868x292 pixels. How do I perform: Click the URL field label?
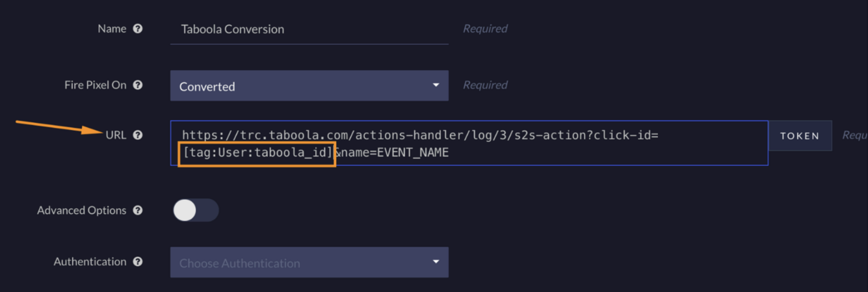(116, 135)
